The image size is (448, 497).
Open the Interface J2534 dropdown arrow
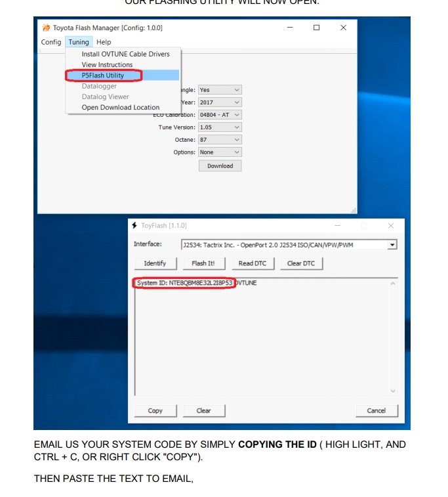392,245
